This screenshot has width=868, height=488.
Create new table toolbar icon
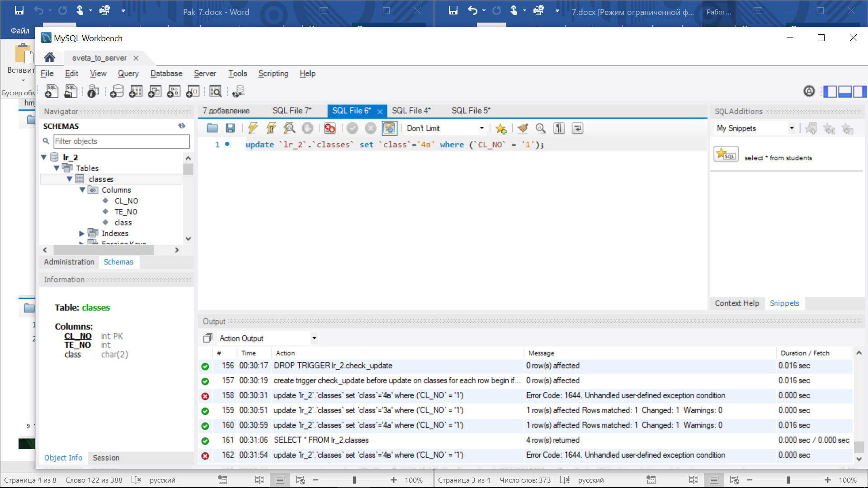[136, 91]
